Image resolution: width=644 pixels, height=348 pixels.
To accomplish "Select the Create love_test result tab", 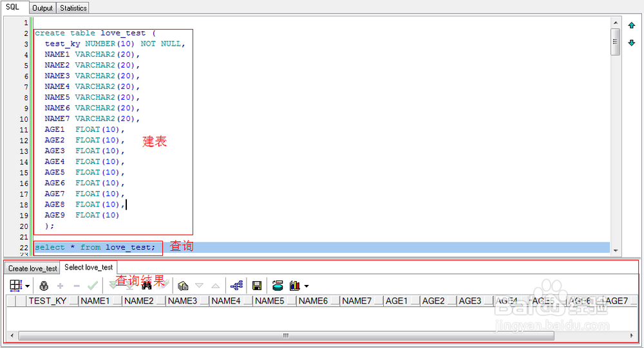I will (33, 268).
